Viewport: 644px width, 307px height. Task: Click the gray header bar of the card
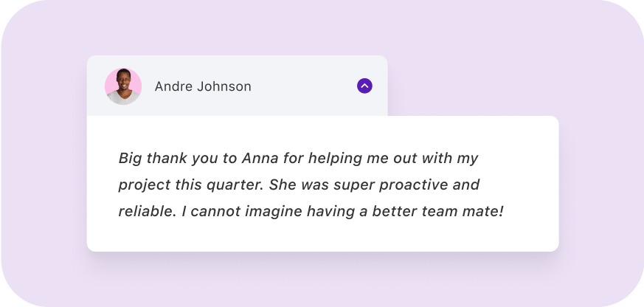pos(238,86)
